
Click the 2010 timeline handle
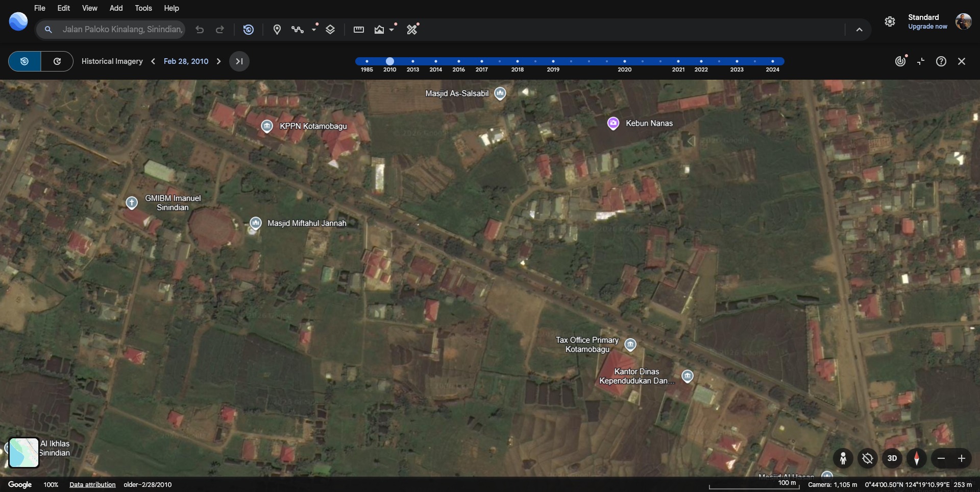click(x=390, y=61)
